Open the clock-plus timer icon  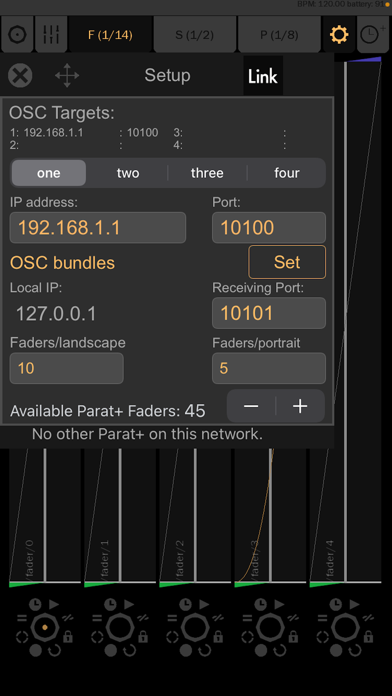point(373,34)
